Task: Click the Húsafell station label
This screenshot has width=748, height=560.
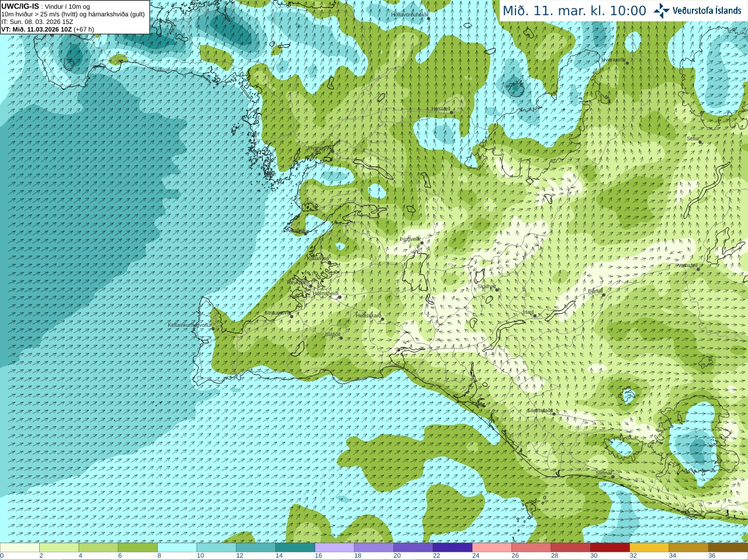Action: tap(441, 109)
